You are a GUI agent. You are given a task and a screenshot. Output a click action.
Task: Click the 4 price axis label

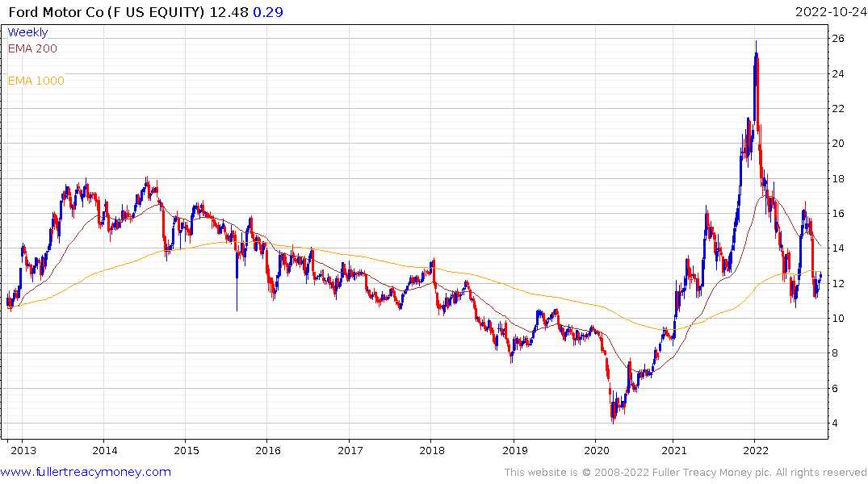coord(835,423)
